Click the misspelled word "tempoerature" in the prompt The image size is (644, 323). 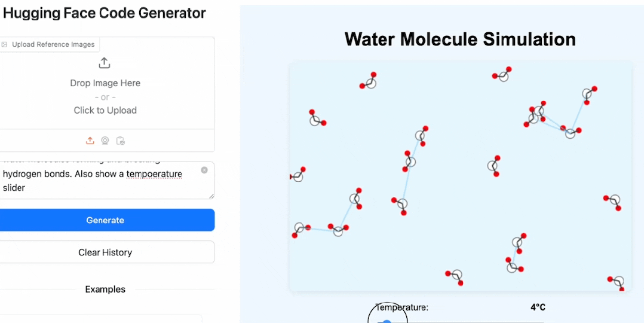click(154, 174)
